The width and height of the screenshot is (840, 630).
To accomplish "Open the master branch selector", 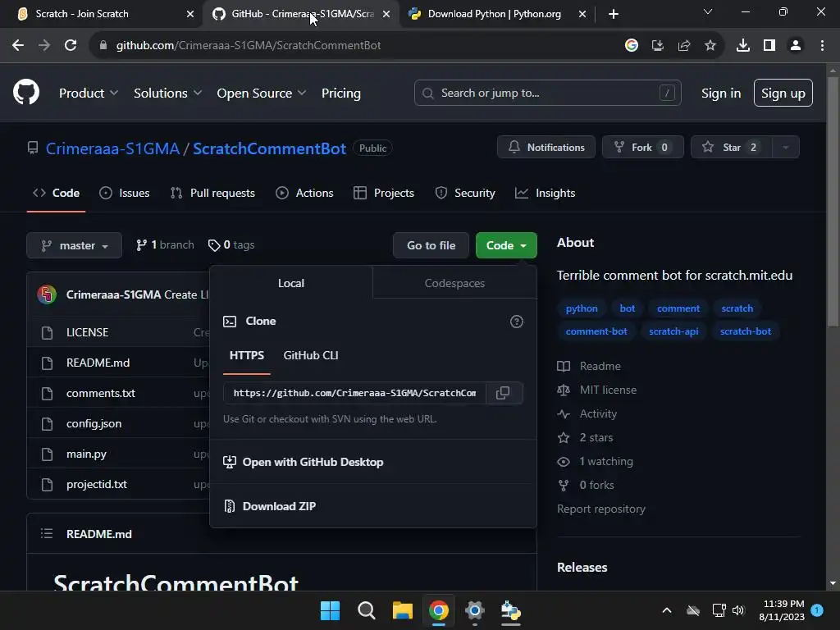I will pyautogui.click(x=75, y=245).
